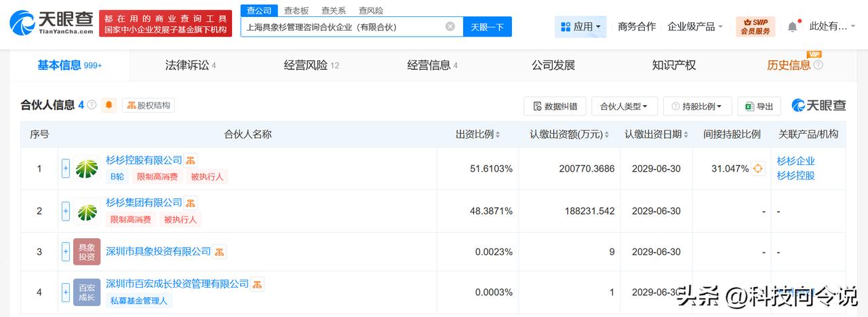868x317 pixels.
Task: Switch to the 查老板 search tab
Action: pyautogui.click(x=296, y=10)
